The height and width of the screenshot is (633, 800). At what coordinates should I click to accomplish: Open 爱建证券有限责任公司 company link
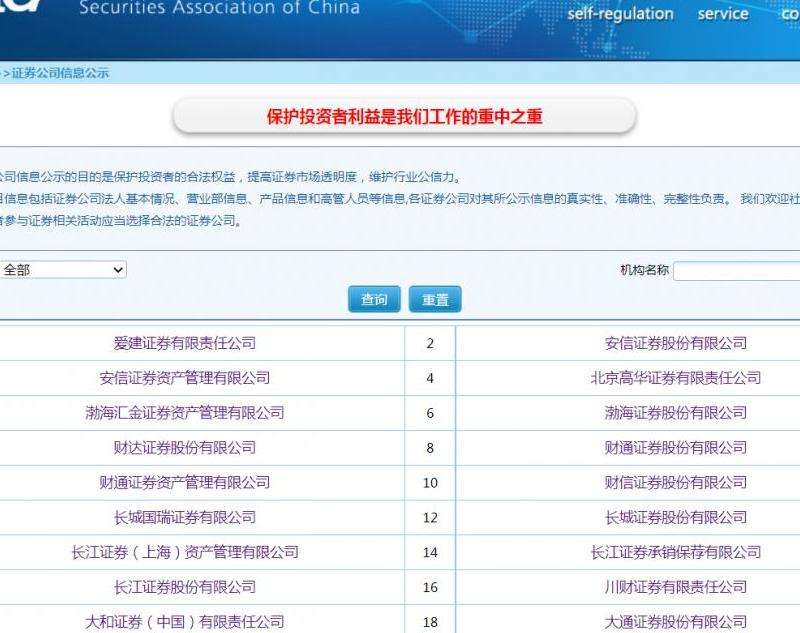pyautogui.click(x=185, y=343)
